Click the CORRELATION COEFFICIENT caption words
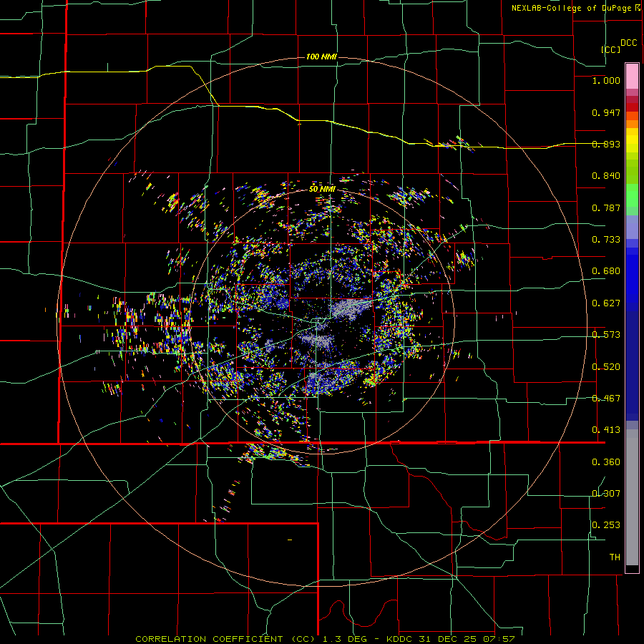 (x=209, y=639)
